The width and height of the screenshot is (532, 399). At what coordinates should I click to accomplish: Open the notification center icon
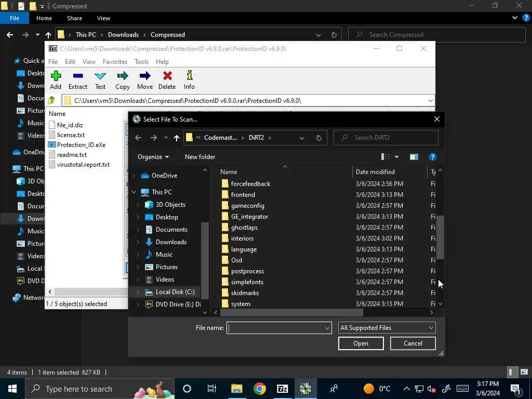pos(515,389)
